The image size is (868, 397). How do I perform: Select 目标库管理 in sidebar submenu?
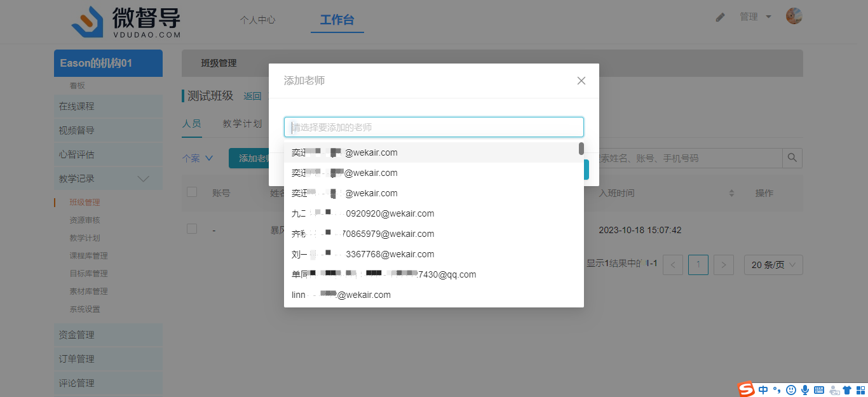(88, 274)
